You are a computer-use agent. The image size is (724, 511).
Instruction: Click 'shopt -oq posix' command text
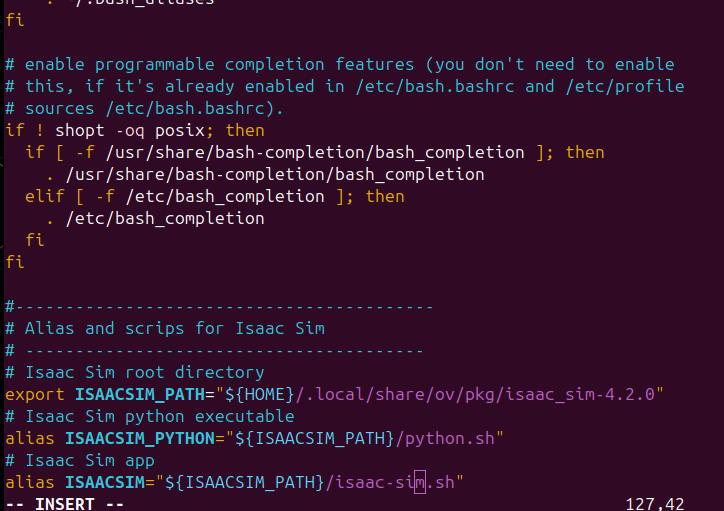130,131
